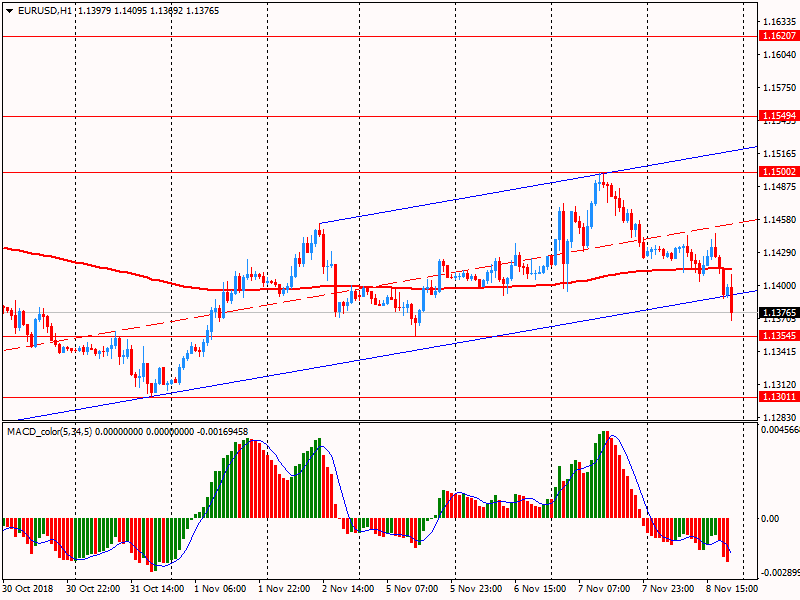
Task: Click the 2 Nov 14:00 time label
Action: [348, 590]
